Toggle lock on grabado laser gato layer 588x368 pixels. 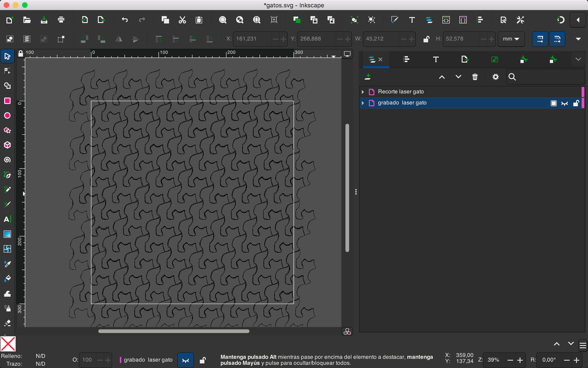point(576,103)
